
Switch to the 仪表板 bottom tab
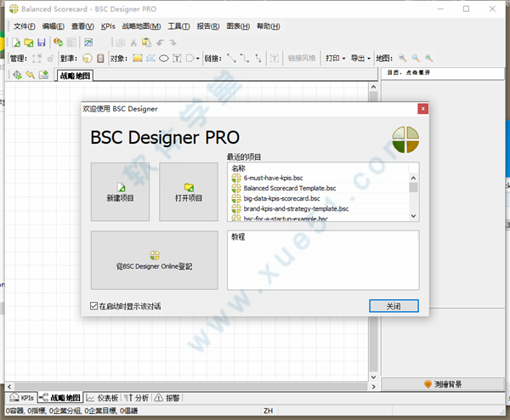pos(102,398)
